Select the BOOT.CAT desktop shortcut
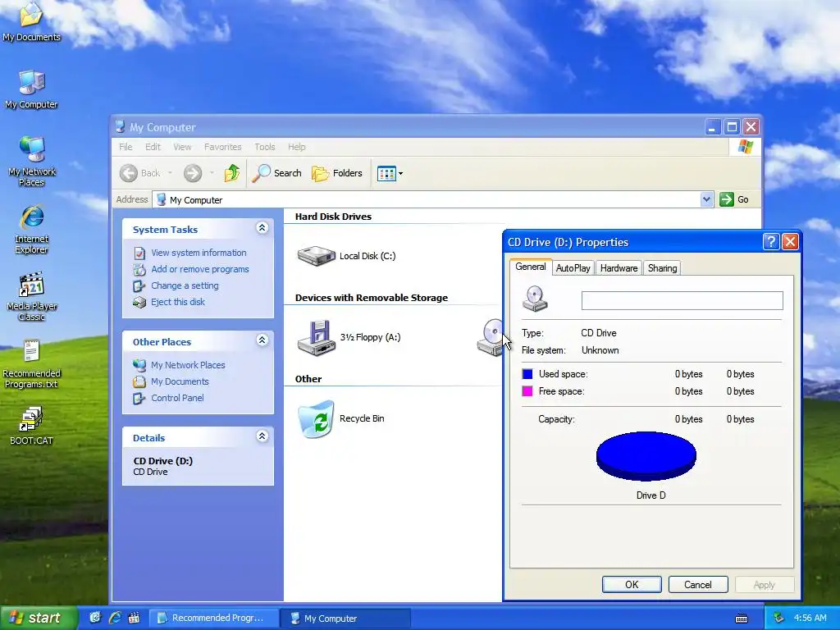The width and height of the screenshot is (840, 630). pyautogui.click(x=31, y=426)
